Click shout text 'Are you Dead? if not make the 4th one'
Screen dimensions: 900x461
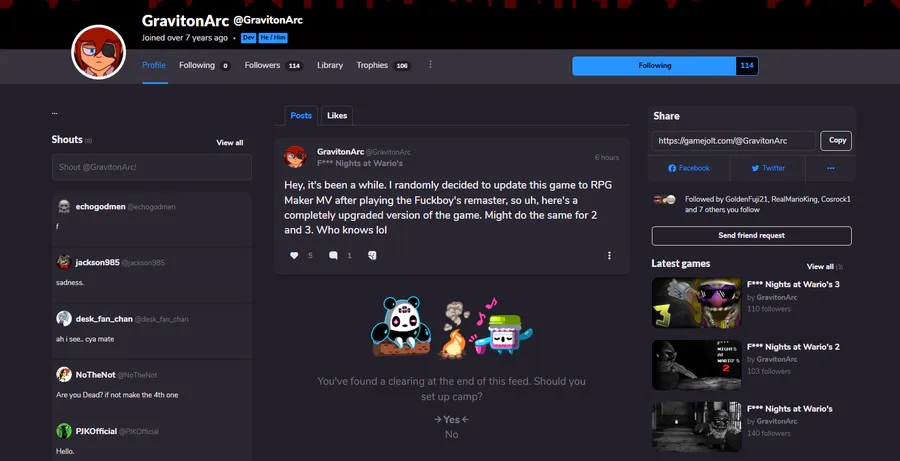(x=117, y=395)
